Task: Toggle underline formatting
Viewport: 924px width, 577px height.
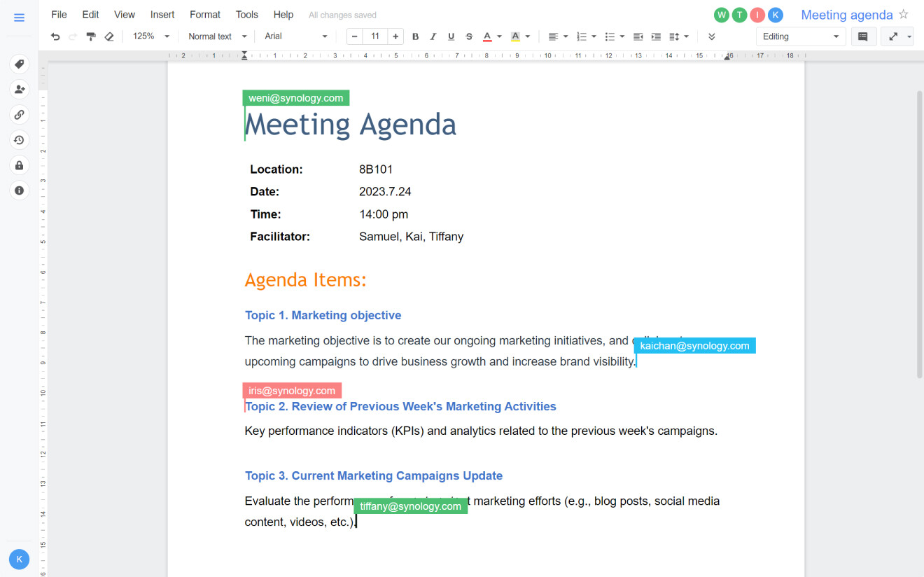Action: click(451, 36)
